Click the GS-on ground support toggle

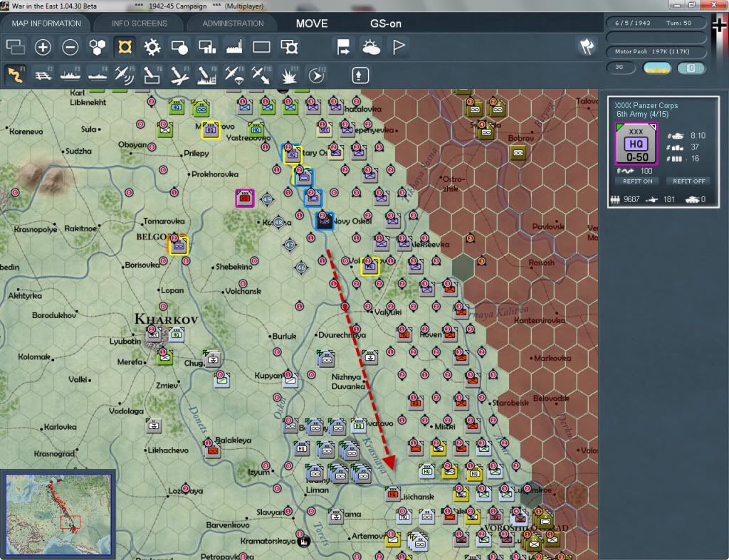coord(385,23)
